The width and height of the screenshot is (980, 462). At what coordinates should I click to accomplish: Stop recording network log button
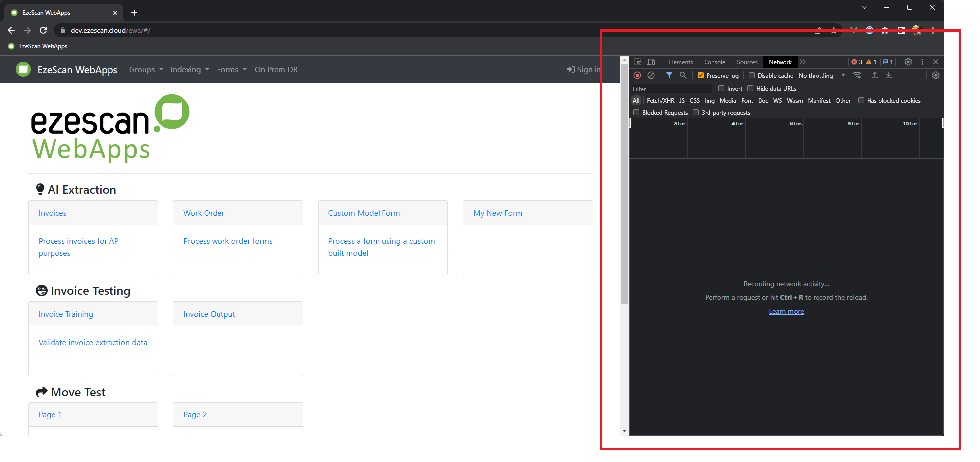[637, 75]
